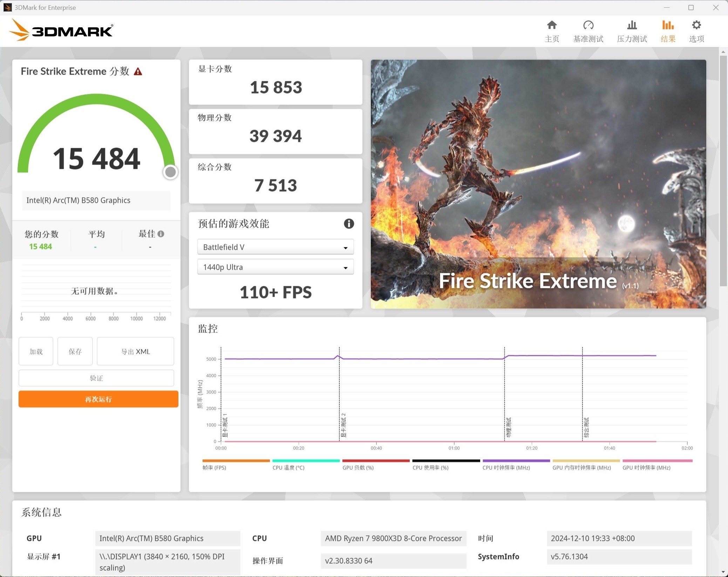Click the 显卡分数 15 853 score card
The image size is (728, 577).
coord(275,82)
